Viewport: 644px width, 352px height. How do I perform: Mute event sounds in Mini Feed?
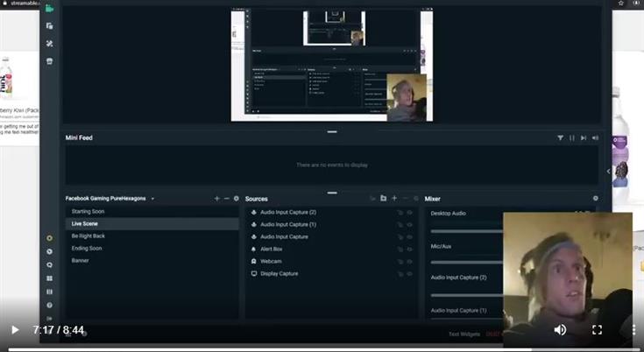[x=595, y=137]
